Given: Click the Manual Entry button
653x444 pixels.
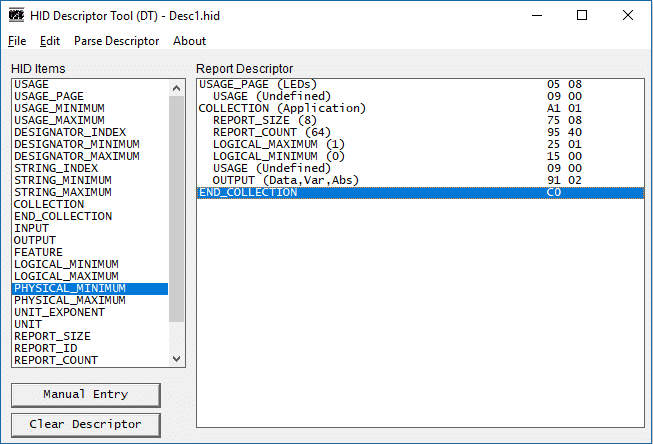Looking at the screenshot, I should coord(86,395).
